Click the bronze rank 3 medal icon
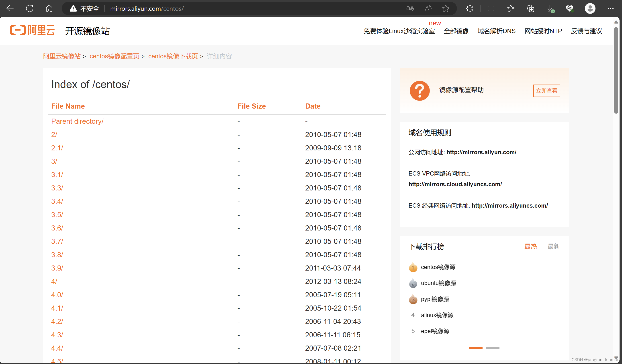 (x=413, y=299)
